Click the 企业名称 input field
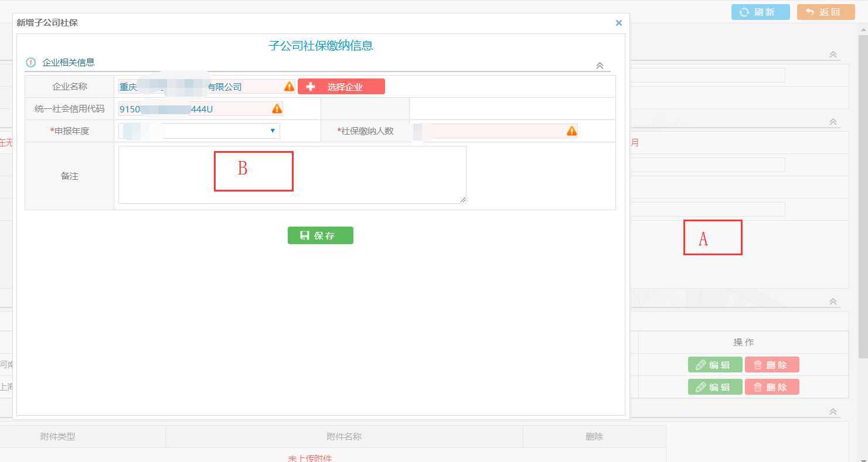This screenshot has width=868, height=462. tap(207, 87)
